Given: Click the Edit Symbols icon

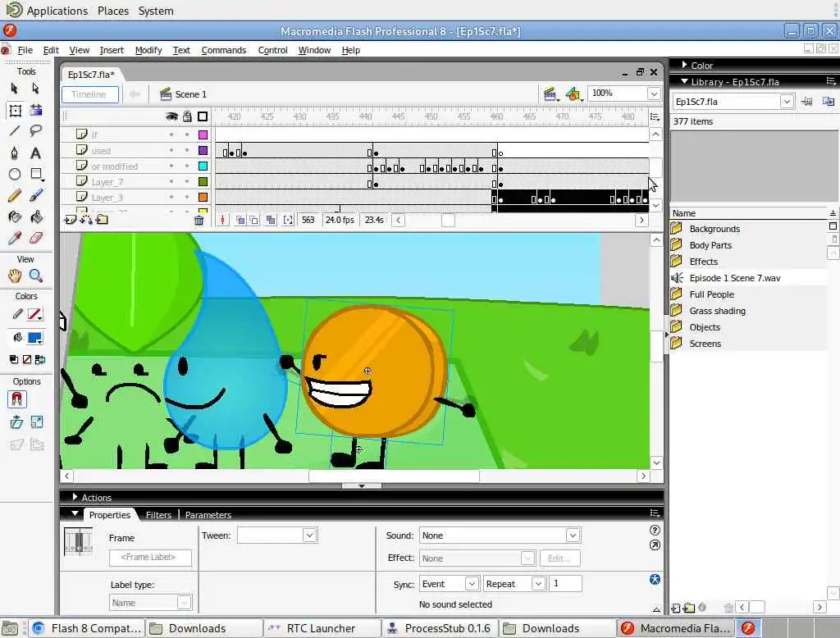Looking at the screenshot, I should pyautogui.click(x=573, y=94).
